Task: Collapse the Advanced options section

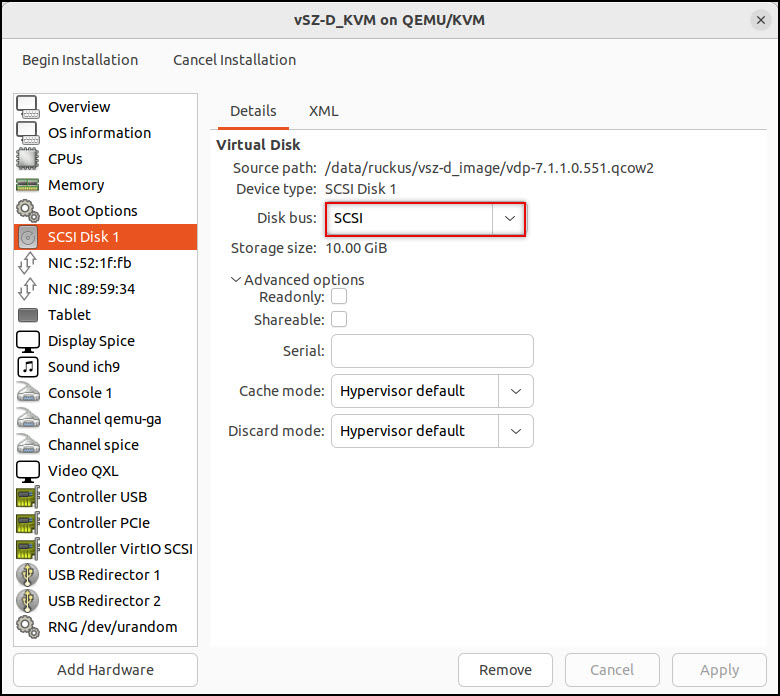Action: 297,280
